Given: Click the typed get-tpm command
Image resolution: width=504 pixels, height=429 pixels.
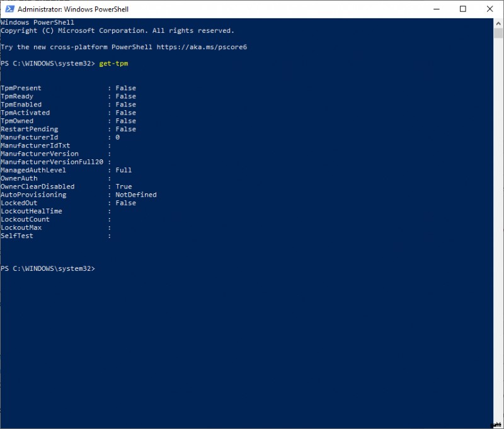Looking at the screenshot, I should (113, 64).
